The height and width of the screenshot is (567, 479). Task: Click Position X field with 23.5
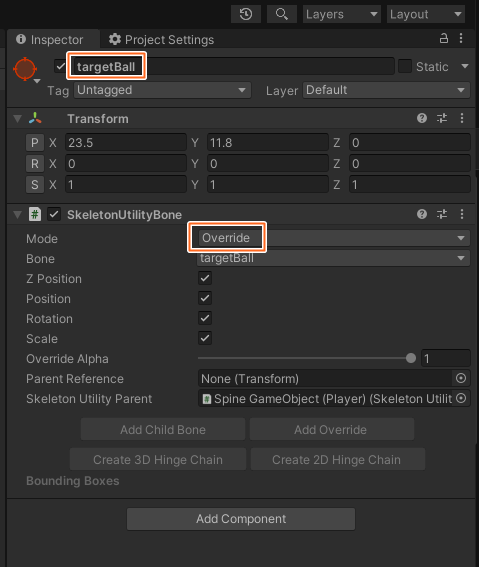(x=126, y=143)
